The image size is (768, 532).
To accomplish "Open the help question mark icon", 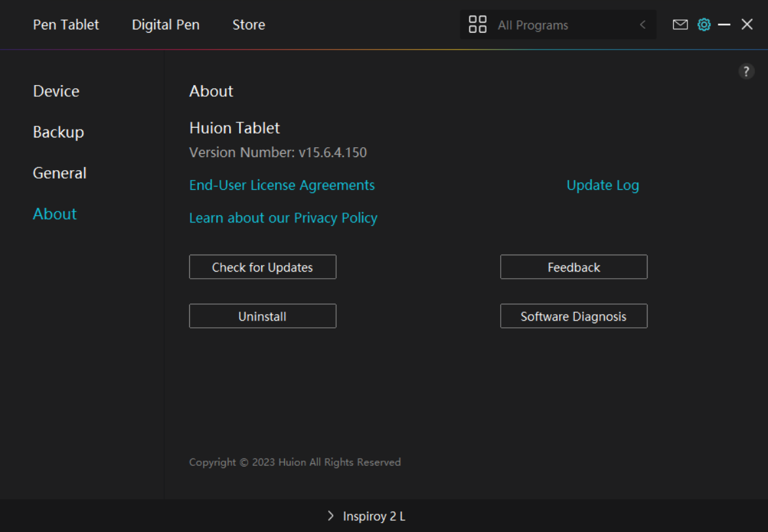I will pos(746,72).
